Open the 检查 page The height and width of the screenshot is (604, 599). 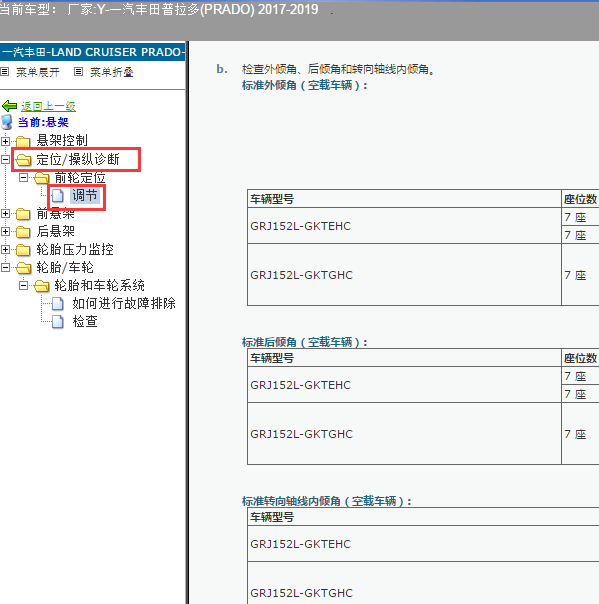[x=85, y=321]
